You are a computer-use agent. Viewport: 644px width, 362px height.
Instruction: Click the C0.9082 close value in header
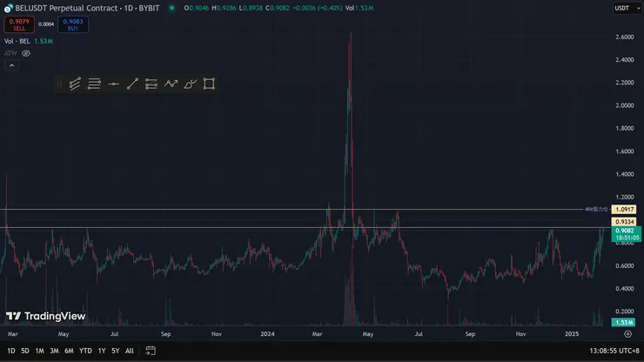pos(278,8)
